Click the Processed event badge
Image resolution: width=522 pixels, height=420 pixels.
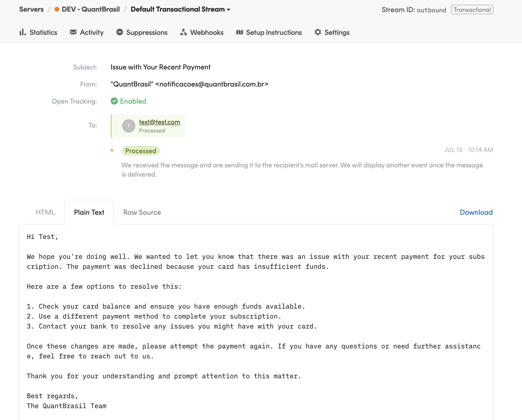(x=140, y=151)
